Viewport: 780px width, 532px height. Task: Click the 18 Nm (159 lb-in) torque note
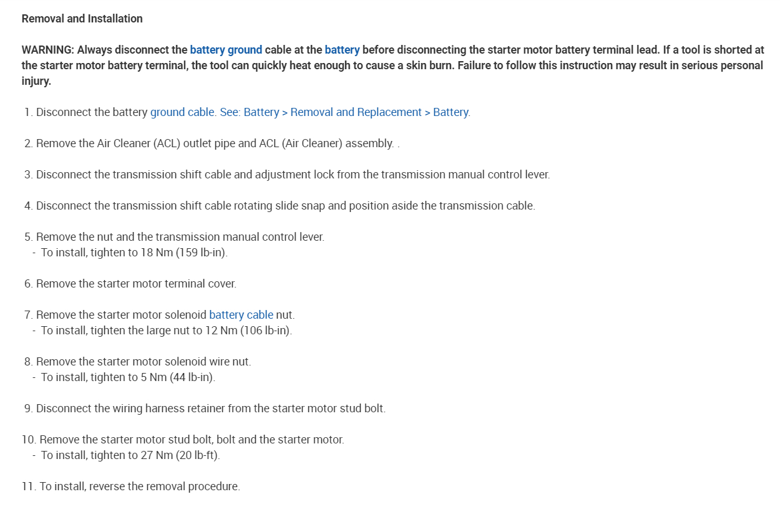point(134,253)
